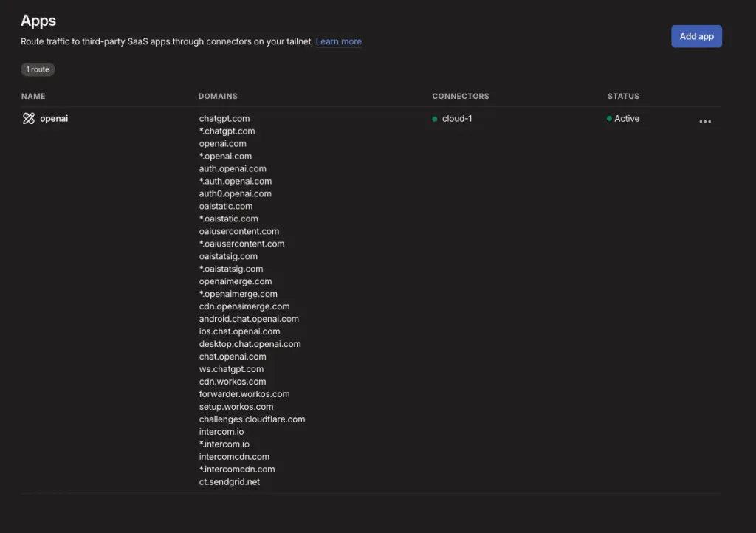
Task: Click the cloud-1 connector
Action: (457, 119)
